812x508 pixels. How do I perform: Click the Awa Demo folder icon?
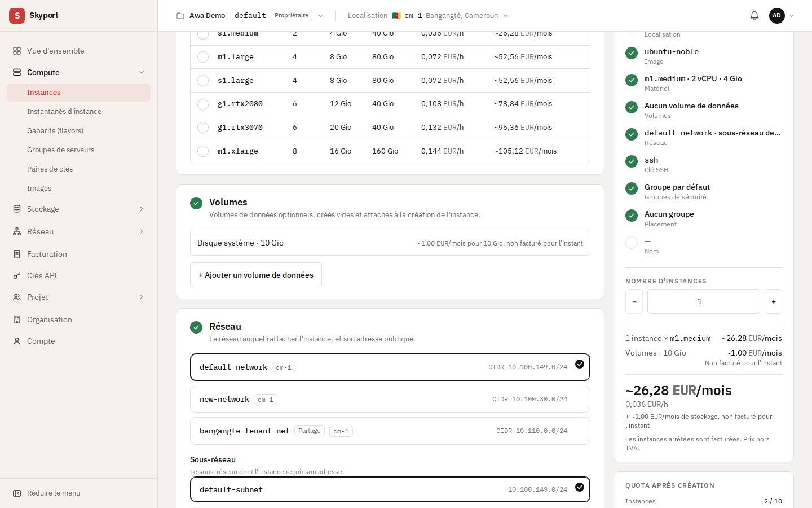(180, 16)
